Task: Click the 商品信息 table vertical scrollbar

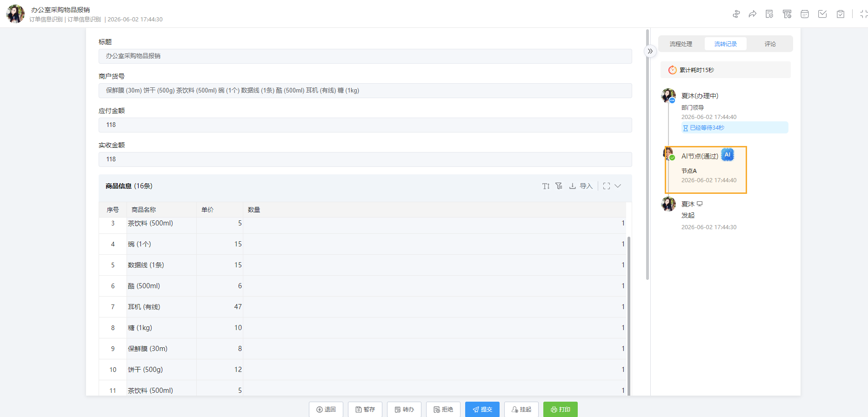Action: coord(629,316)
